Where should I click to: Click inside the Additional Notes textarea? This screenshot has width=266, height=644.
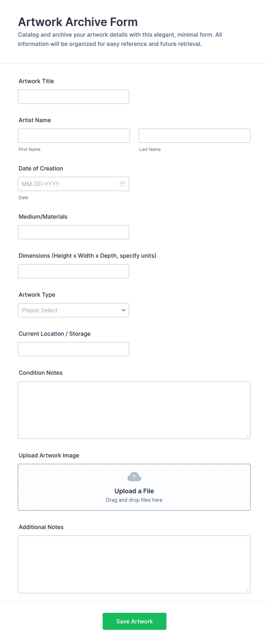tap(134, 564)
